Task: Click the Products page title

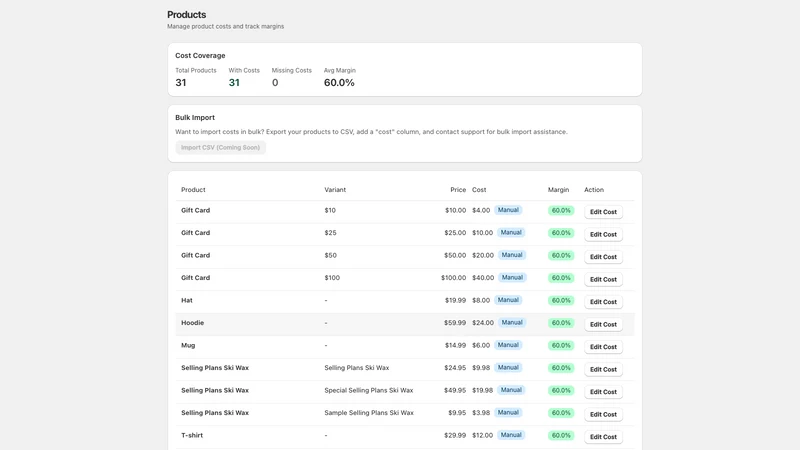Action: coord(187,15)
